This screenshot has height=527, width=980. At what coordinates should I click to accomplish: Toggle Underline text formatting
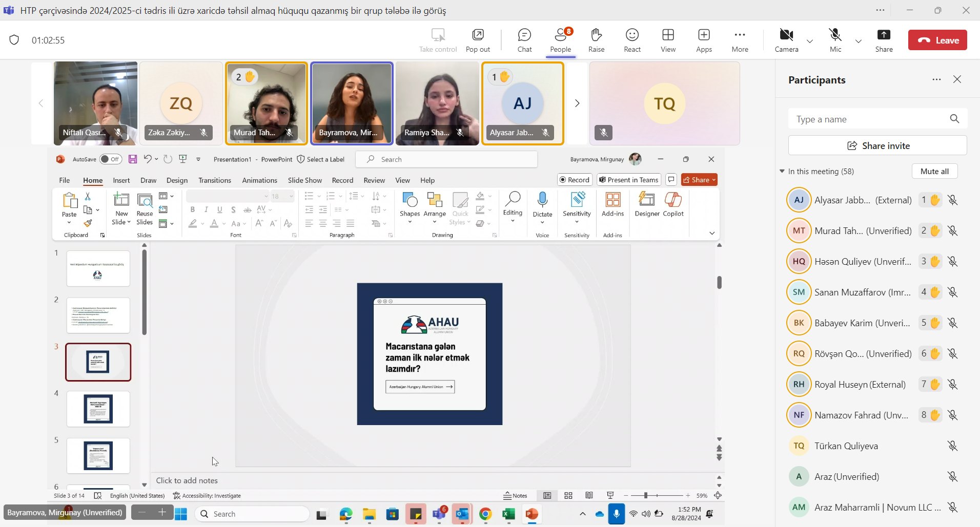[220, 209]
